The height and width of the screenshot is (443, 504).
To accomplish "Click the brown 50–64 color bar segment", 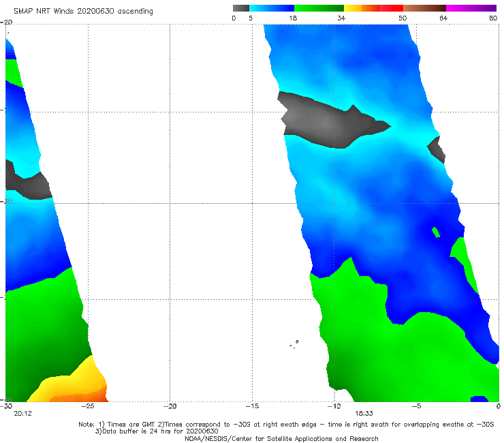I will (x=424, y=8).
